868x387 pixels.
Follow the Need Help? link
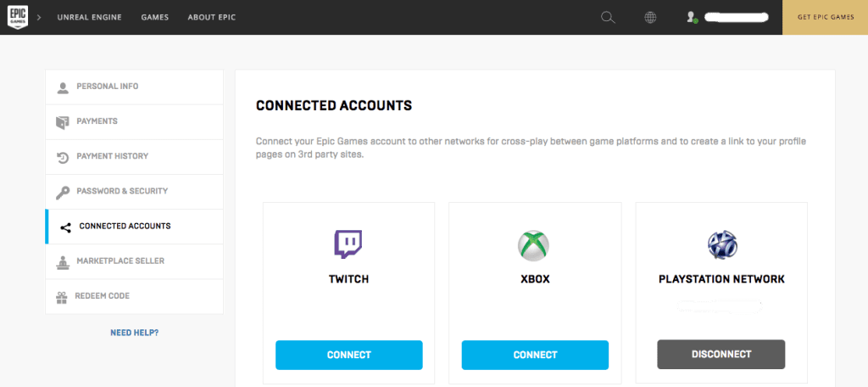(134, 333)
